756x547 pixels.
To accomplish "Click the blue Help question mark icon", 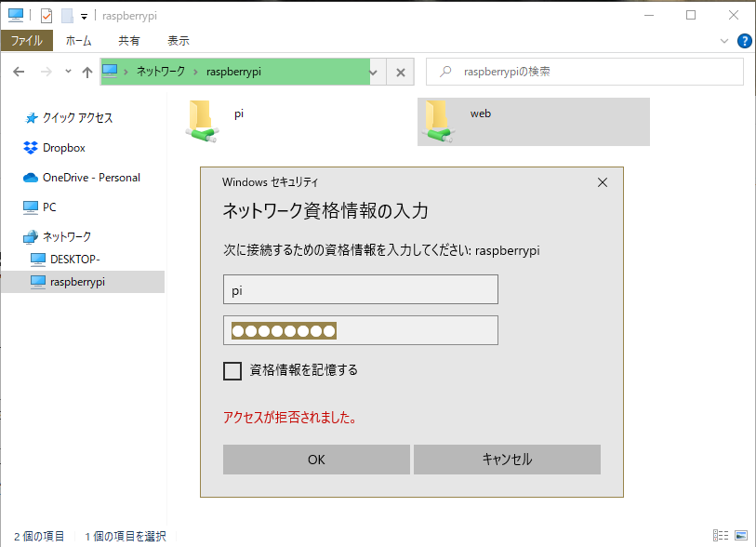I will pyautogui.click(x=744, y=41).
